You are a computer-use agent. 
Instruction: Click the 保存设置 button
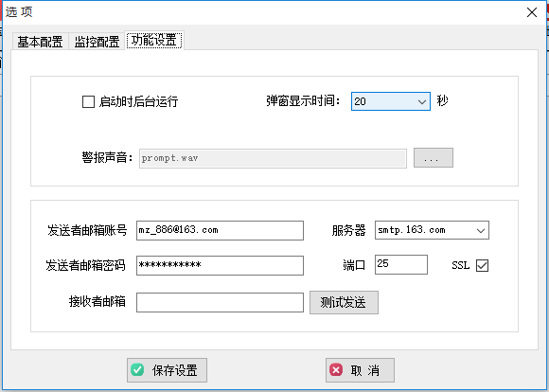click(167, 370)
